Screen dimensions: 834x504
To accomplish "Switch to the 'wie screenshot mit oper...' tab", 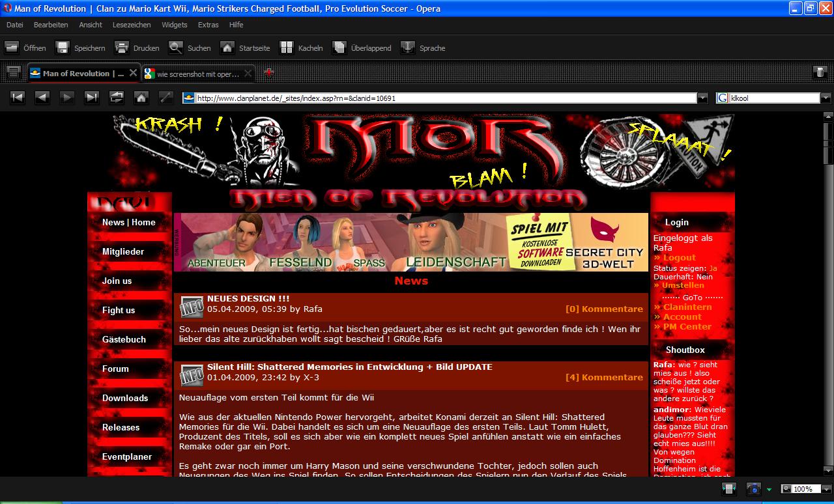I will pos(198,74).
